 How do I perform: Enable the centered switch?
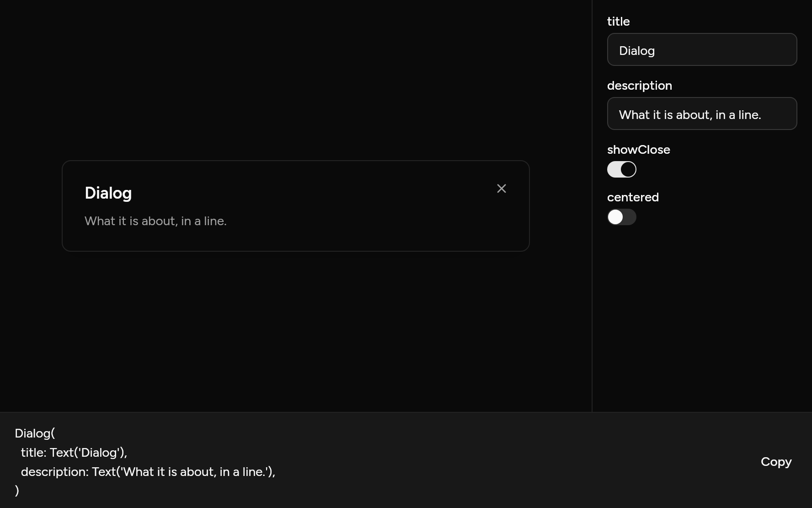coord(621,217)
